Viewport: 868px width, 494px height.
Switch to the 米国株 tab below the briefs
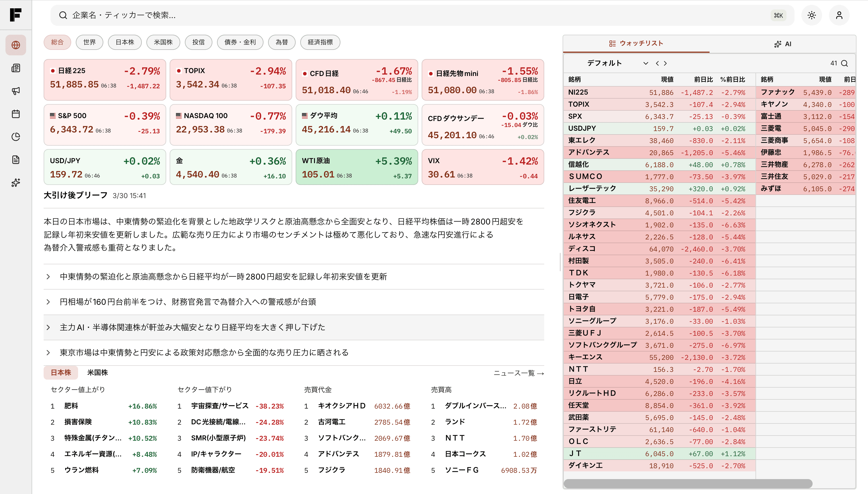point(98,372)
